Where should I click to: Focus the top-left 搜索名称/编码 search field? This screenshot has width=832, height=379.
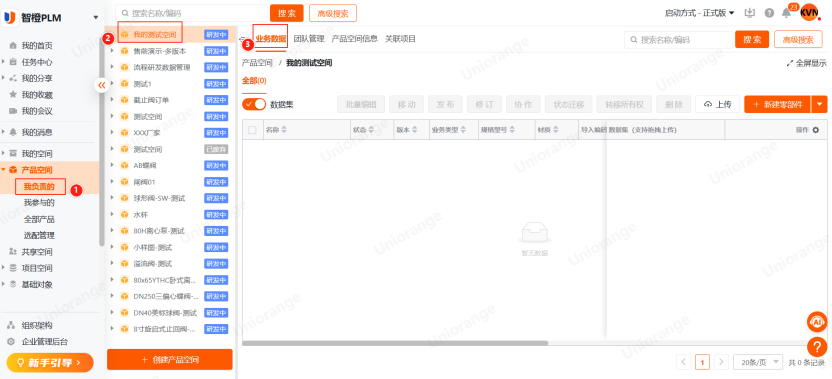coord(192,13)
